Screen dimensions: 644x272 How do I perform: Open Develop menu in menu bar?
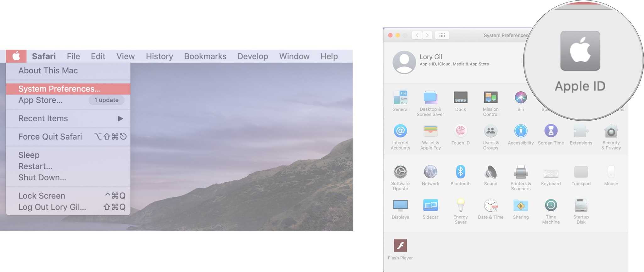pyautogui.click(x=253, y=56)
